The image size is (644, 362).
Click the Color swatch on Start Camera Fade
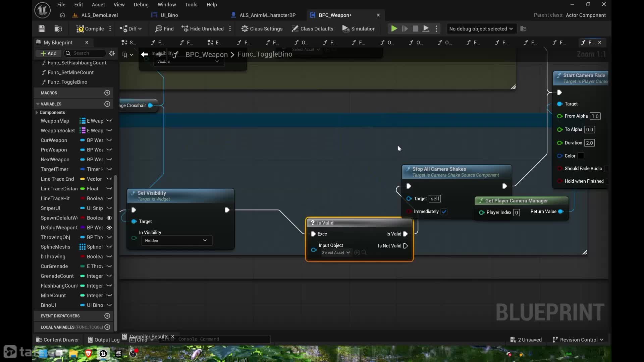tap(581, 156)
